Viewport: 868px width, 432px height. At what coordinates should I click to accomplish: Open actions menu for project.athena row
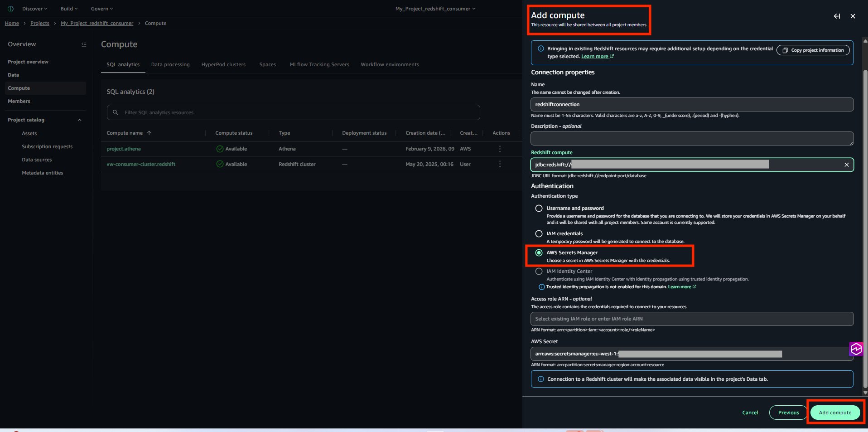(x=500, y=149)
